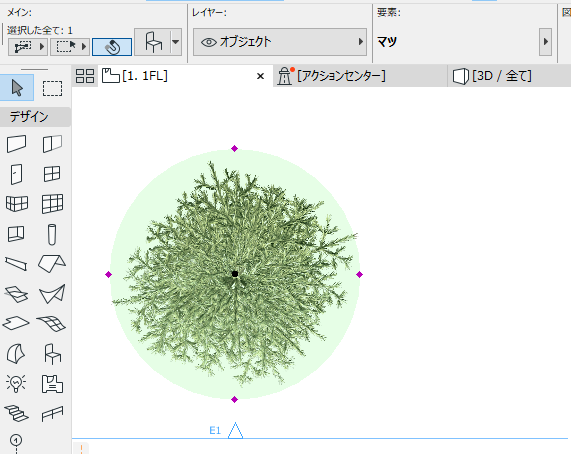The image size is (571, 454).
Task: Close the 1. 1FL tab
Action: tap(260, 76)
